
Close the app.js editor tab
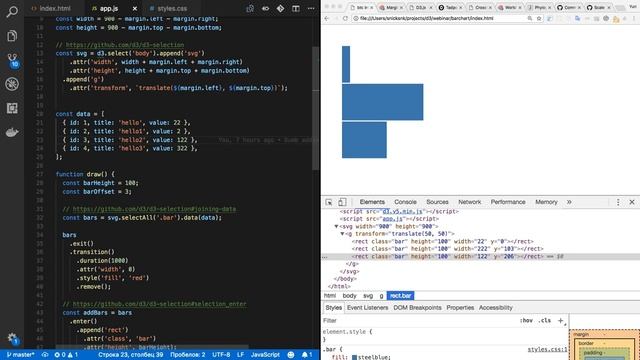click(135, 8)
